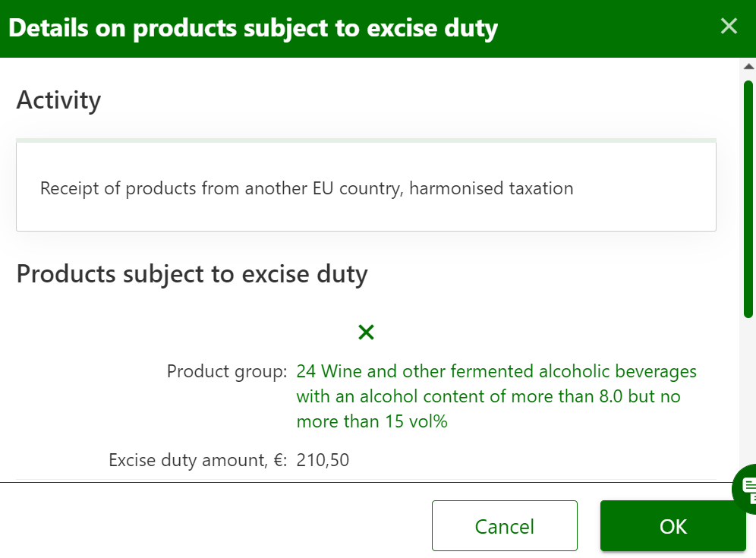This screenshot has width=756, height=558.
Task: Cancel the excise duty details dialog
Action: (x=504, y=525)
